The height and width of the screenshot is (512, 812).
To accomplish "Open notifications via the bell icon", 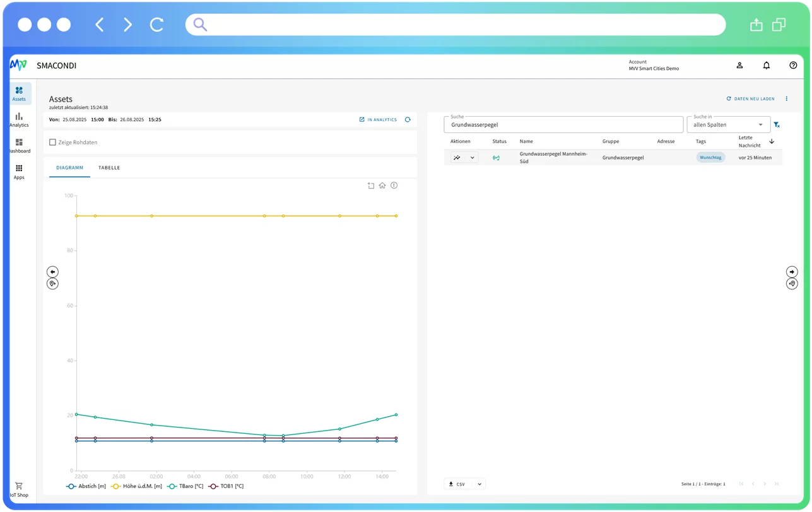I will coord(767,66).
